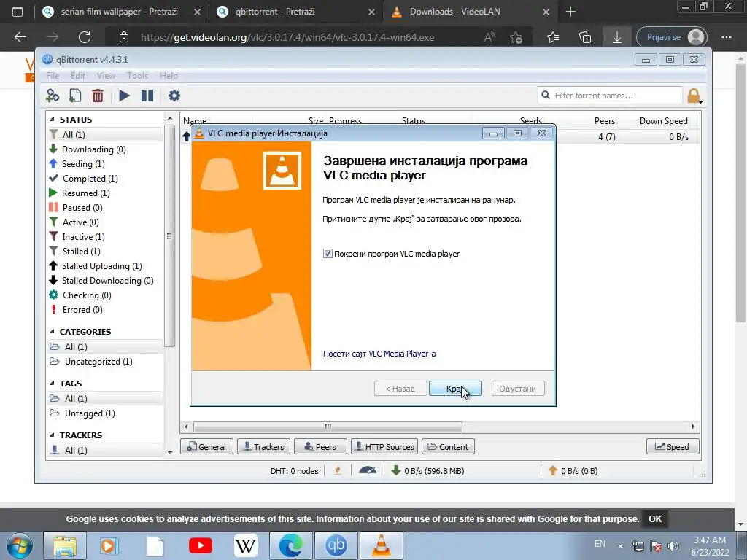This screenshot has width=747, height=560.
Task: Sort by Down Speed column header
Action: pyautogui.click(x=663, y=121)
